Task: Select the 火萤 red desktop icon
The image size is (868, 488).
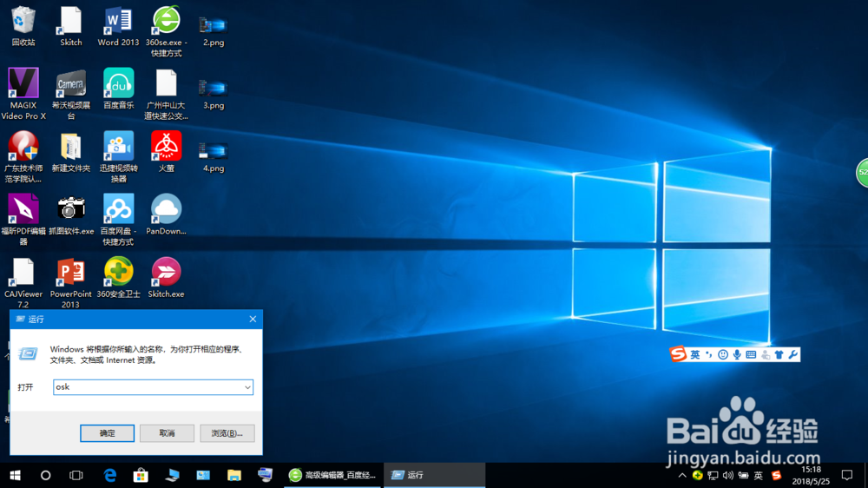Action: coord(166,146)
